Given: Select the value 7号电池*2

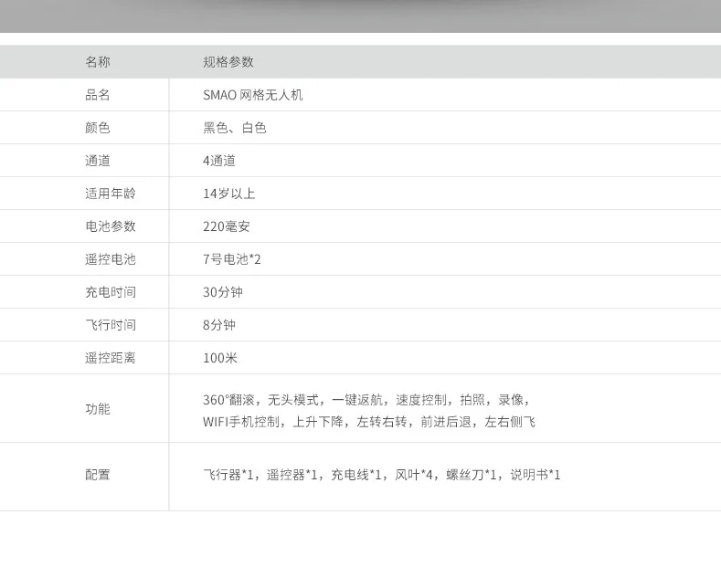Looking at the screenshot, I should click(232, 259).
